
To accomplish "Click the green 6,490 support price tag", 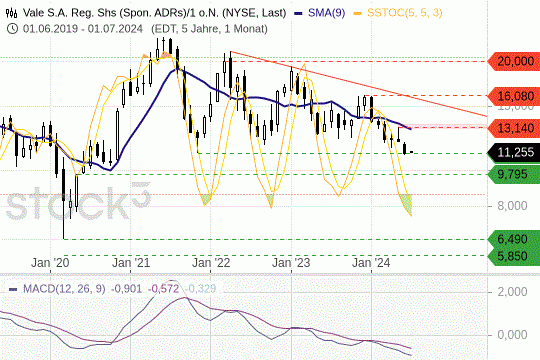I will pos(514,239).
